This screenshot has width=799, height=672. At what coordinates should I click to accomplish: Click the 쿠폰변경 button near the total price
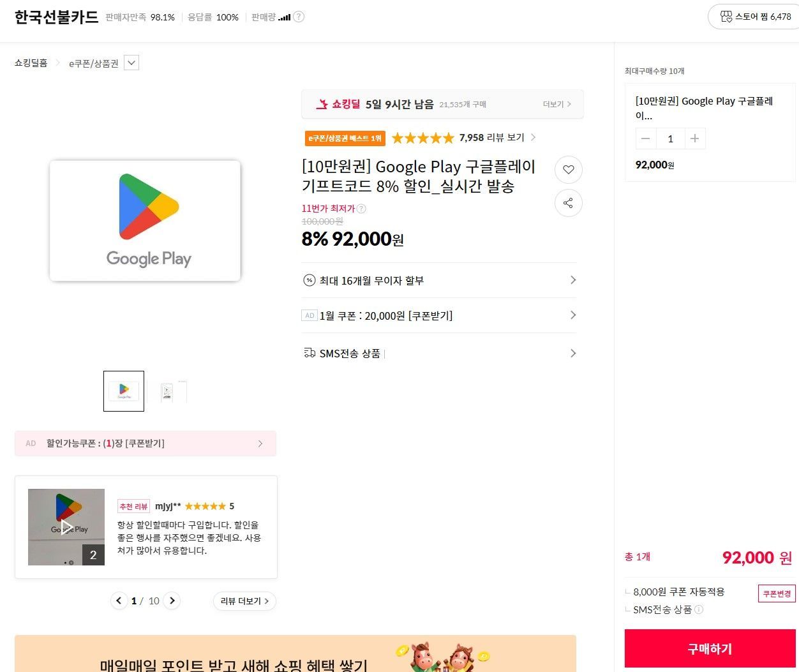pos(776,593)
